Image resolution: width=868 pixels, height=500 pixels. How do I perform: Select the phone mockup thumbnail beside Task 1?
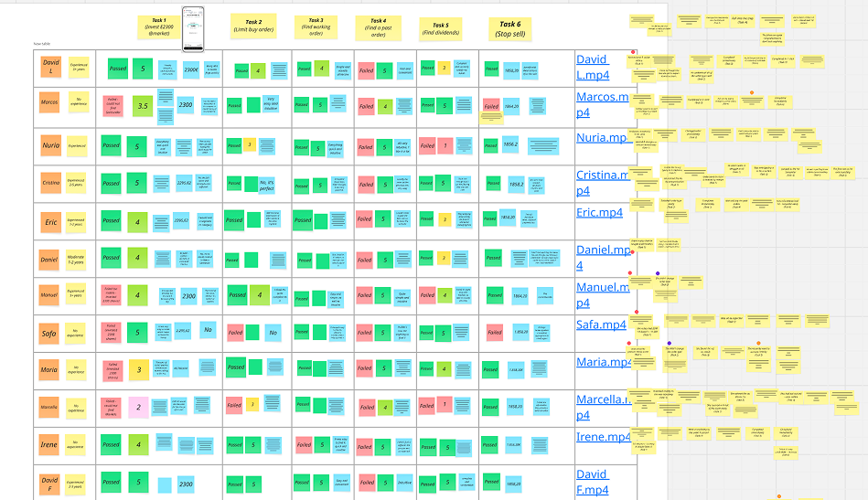[x=193, y=29]
